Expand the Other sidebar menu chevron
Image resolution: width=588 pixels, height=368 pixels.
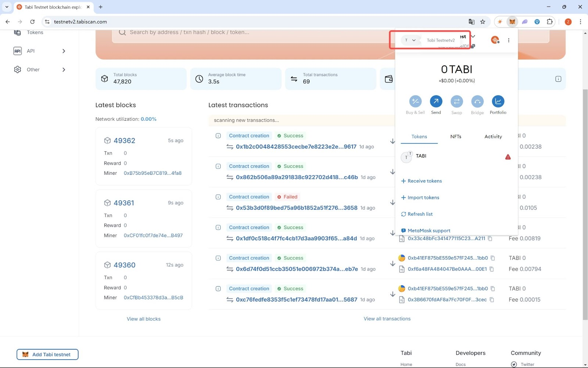pyautogui.click(x=64, y=70)
